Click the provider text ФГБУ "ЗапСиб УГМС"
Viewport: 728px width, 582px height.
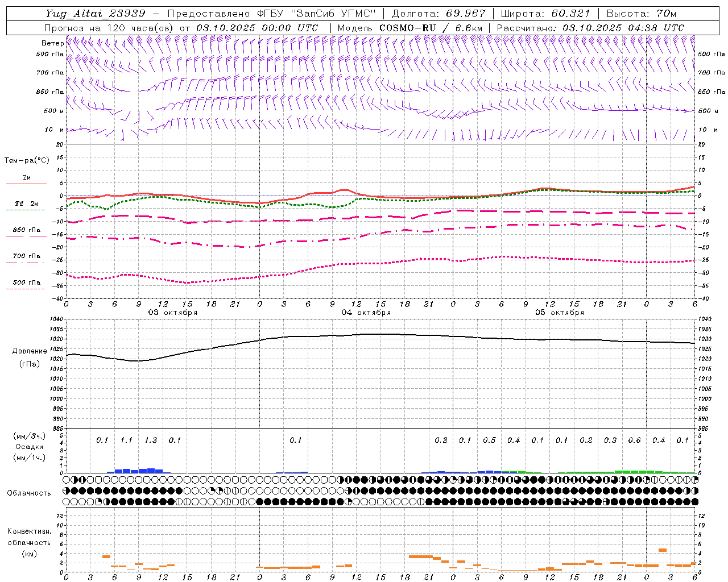pos(317,14)
